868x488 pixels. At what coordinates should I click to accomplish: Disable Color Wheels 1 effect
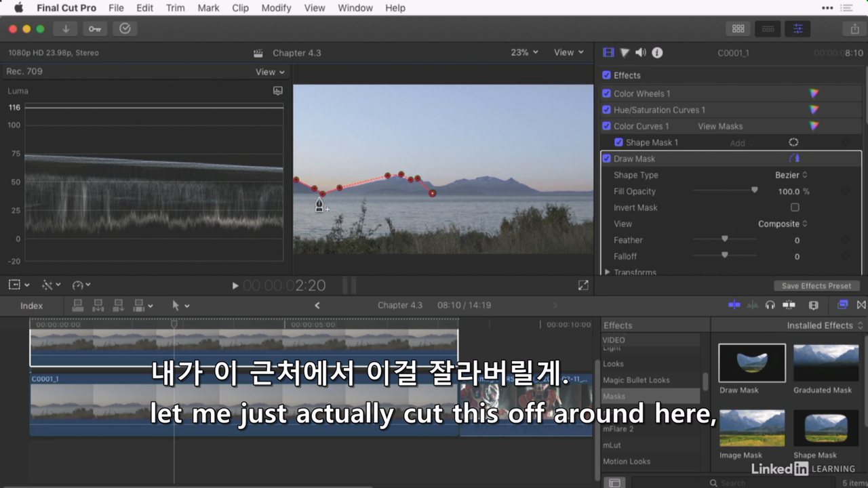tap(607, 94)
